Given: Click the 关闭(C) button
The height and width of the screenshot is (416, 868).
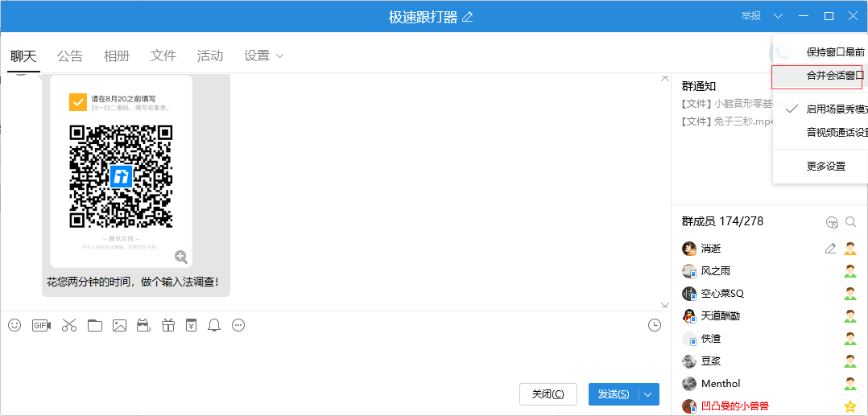Looking at the screenshot, I should coord(548,394).
